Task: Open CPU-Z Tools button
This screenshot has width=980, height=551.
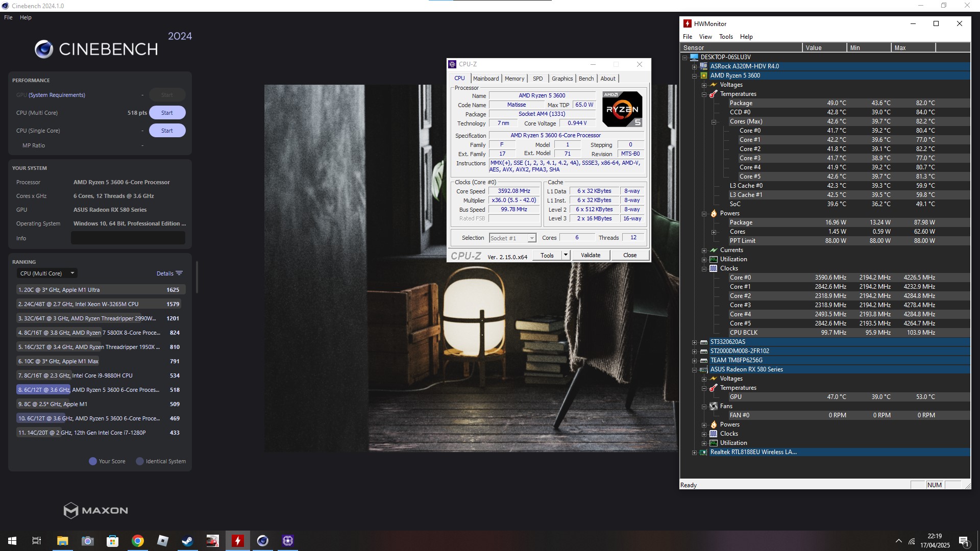Action: pos(547,256)
